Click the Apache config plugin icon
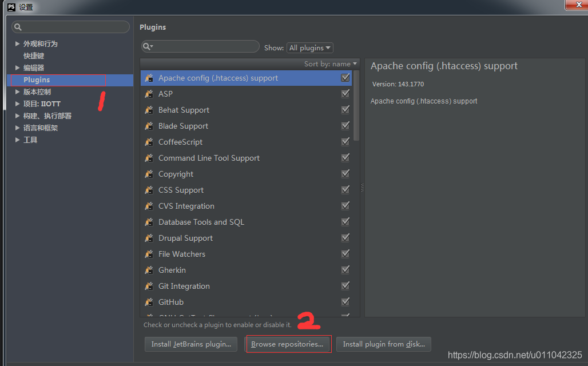 tap(150, 78)
